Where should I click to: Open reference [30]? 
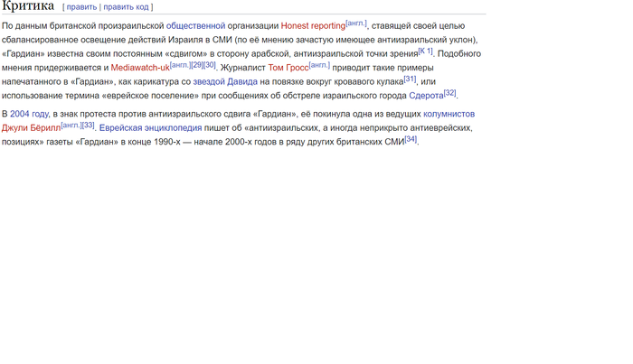pyautogui.click(x=209, y=64)
